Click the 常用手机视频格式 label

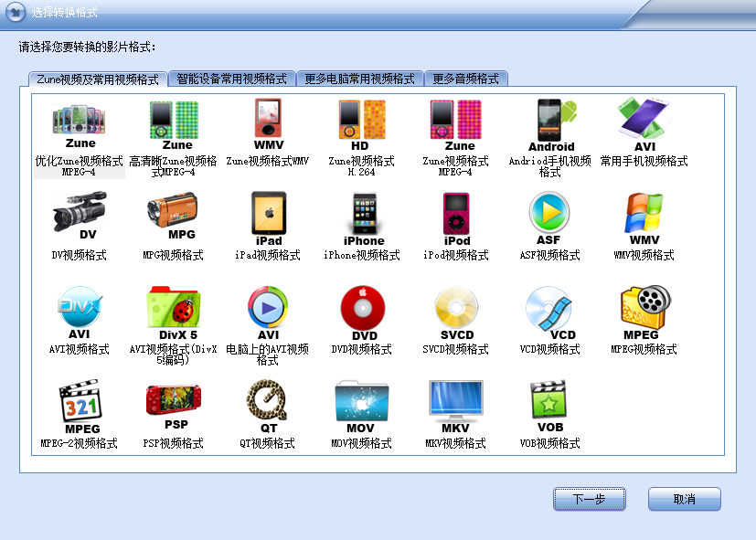644,161
